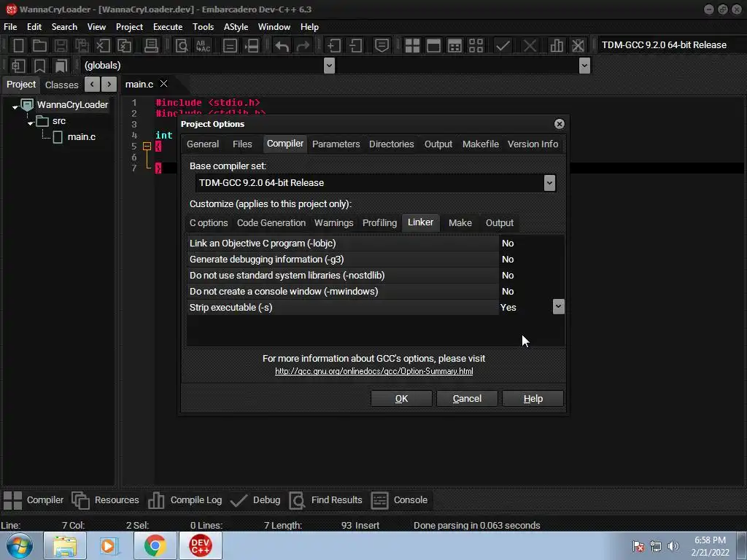Click the Print toolbar icon
This screenshot has width=747, height=560.
(151, 46)
